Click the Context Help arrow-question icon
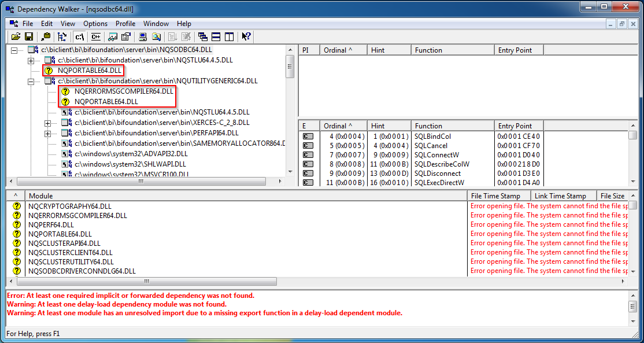Viewport: 644px width, 343px height. point(246,36)
